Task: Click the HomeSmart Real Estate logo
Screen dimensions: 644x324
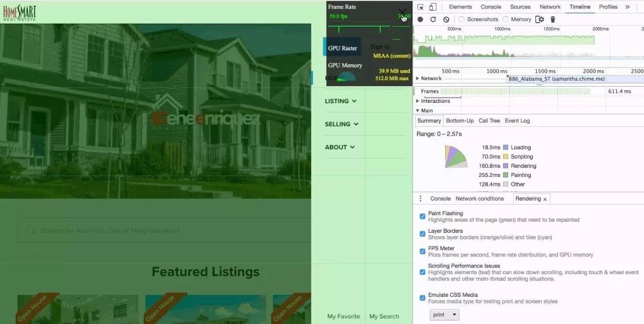Action: coord(20,12)
